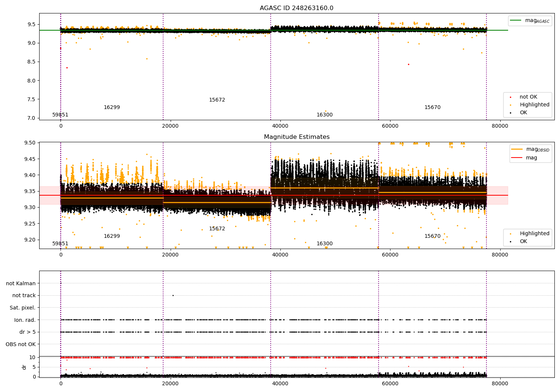Screen dimensions: 560x392
Task: Click OBSID label 59851 in Magnitude Estimates plot
Action: 60,244
